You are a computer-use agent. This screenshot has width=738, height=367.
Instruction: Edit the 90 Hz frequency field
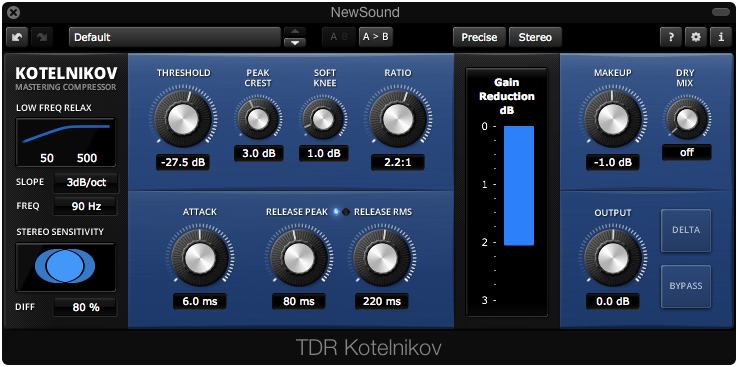86,206
